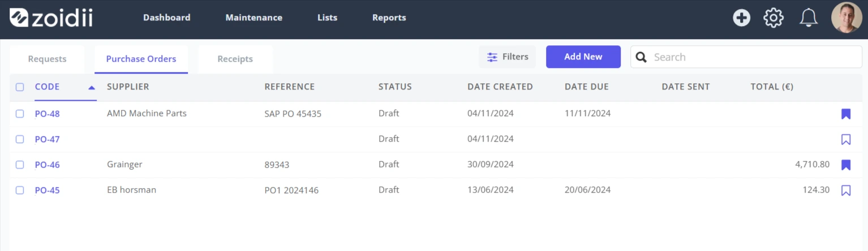Open the notifications bell
This screenshot has width=868, height=251.
pos(809,18)
